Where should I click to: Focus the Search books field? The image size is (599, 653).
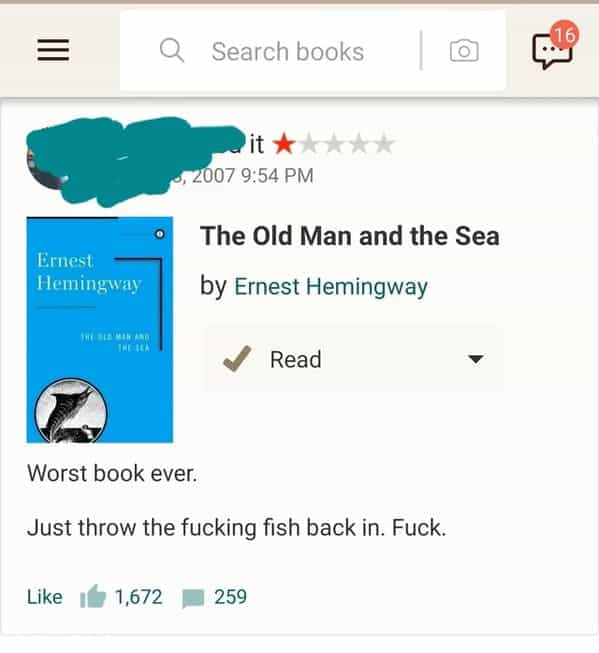pos(313,51)
